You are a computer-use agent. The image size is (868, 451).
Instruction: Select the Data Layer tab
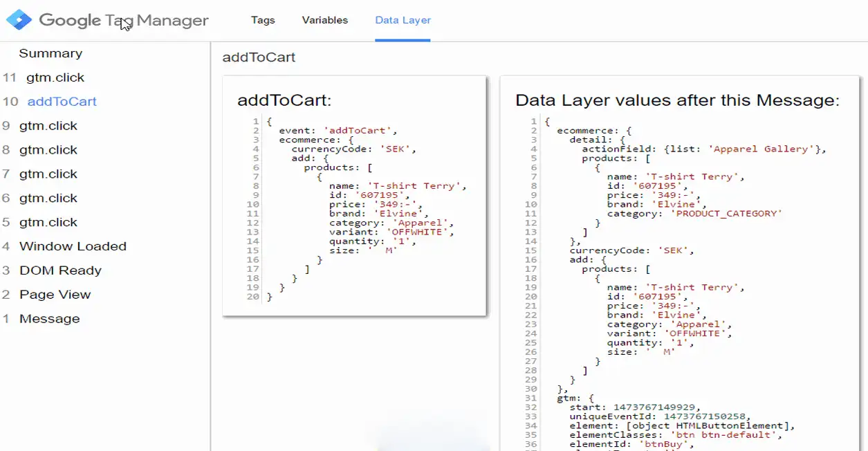(403, 20)
